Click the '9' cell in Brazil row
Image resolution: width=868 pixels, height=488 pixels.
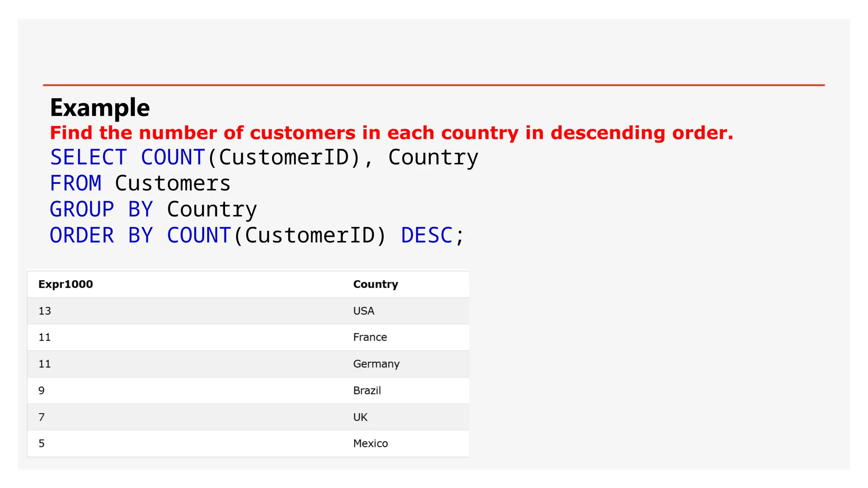click(x=42, y=391)
